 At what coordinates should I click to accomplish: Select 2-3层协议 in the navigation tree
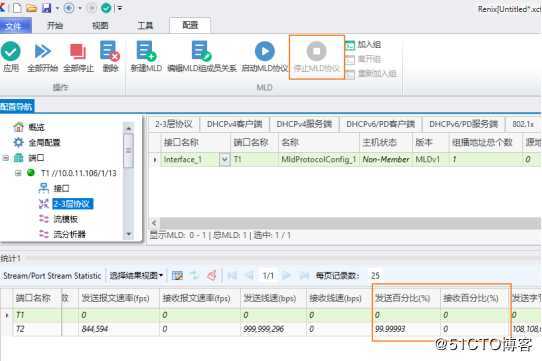(72, 204)
